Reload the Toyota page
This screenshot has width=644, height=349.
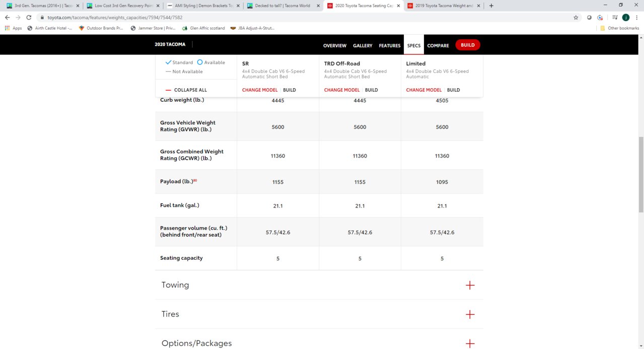click(29, 17)
